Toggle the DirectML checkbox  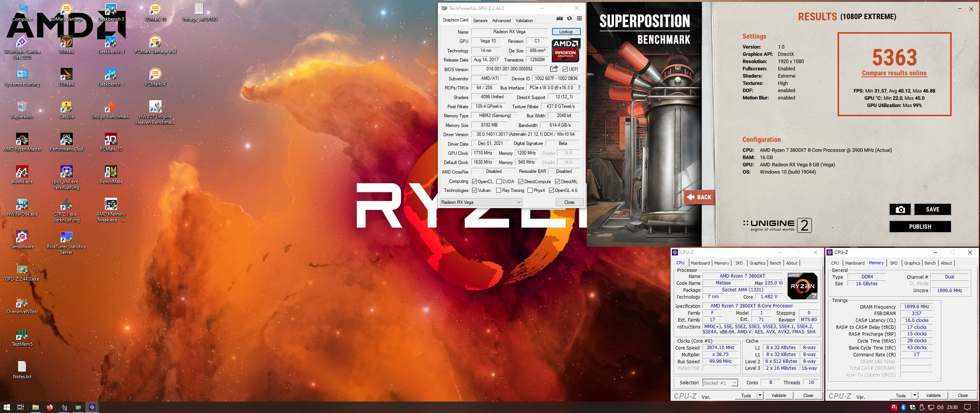pos(557,182)
